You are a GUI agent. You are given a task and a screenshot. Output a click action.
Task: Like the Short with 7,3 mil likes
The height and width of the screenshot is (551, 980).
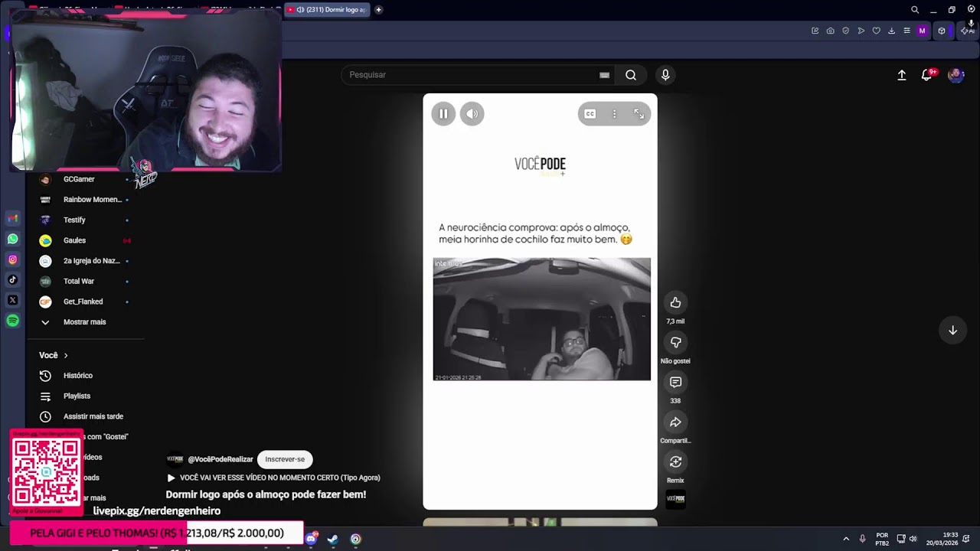click(675, 302)
